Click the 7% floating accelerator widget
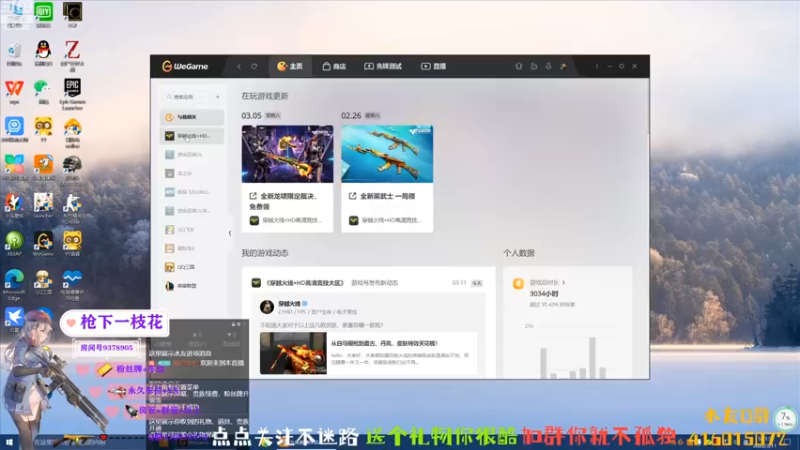The width and height of the screenshot is (800, 450). pyautogui.click(x=785, y=418)
